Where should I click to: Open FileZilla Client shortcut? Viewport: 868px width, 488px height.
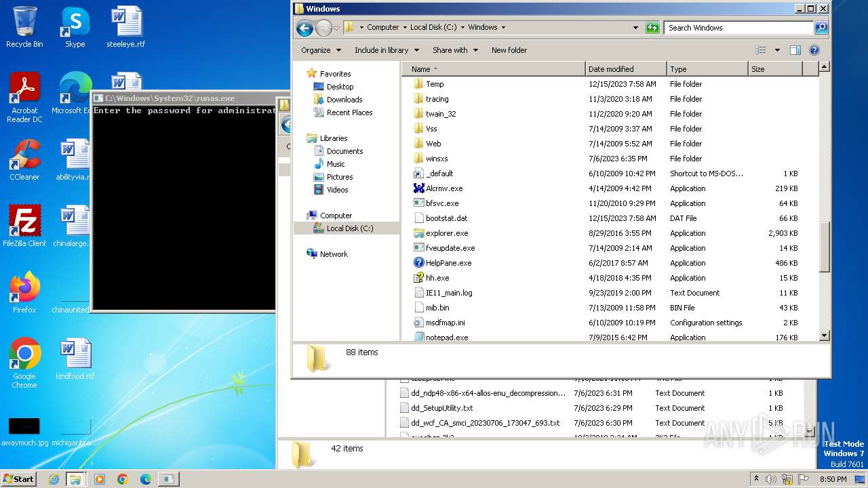point(24,226)
